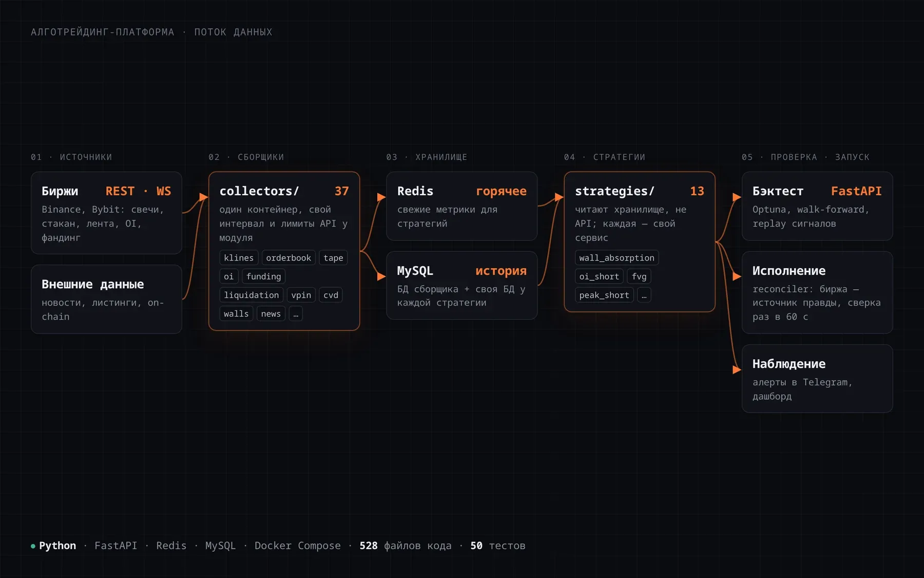This screenshot has width=924, height=578.
Task: Click the orange история label
Action: pos(501,271)
